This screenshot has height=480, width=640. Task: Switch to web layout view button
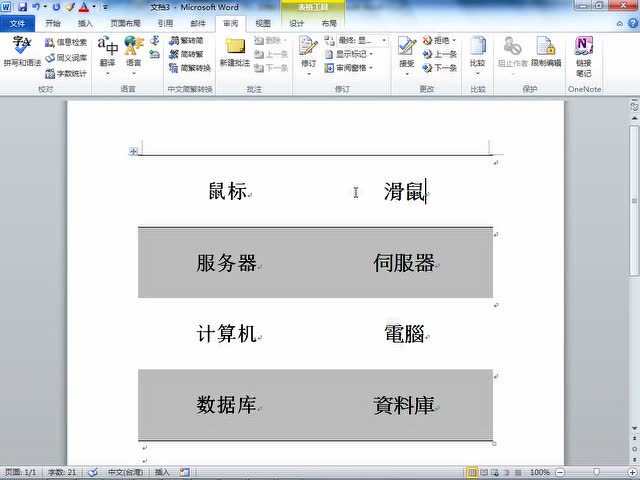click(x=495, y=472)
